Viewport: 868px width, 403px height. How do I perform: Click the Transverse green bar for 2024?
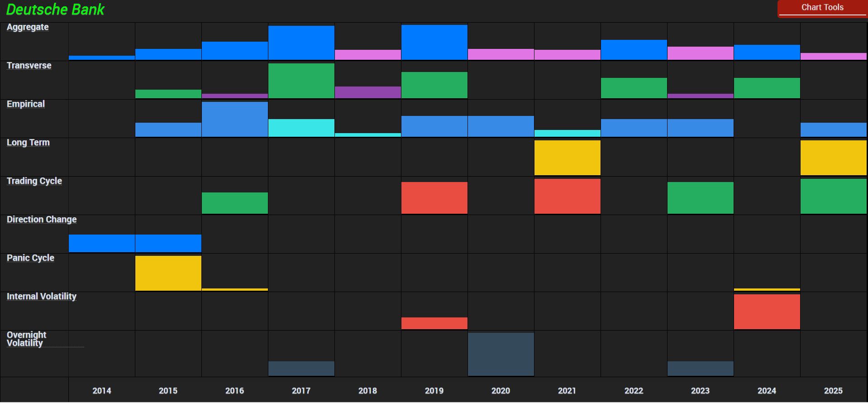[x=767, y=88]
